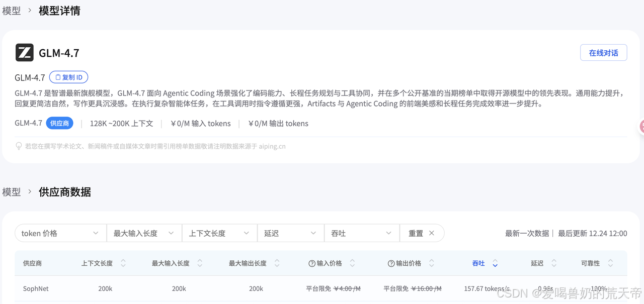Click the lightbulb tip icon
Screen dimensions: 644x304
coord(19,146)
